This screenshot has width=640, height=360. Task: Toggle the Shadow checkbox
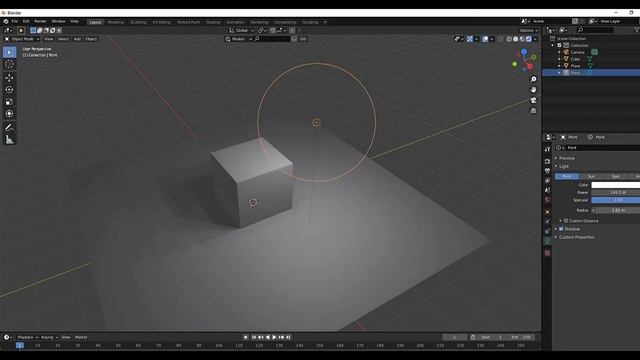(x=561, y=229)
